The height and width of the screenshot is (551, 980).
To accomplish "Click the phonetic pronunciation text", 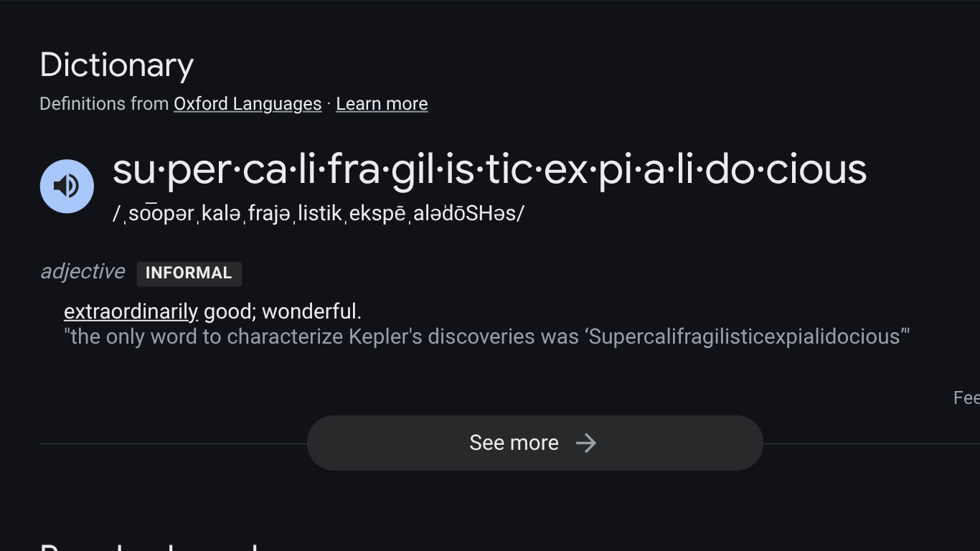I will [x=319, y=213].
